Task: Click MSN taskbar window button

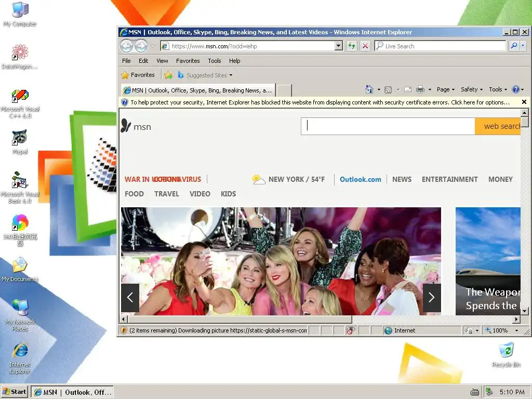Action: click(x=72, y=392)
